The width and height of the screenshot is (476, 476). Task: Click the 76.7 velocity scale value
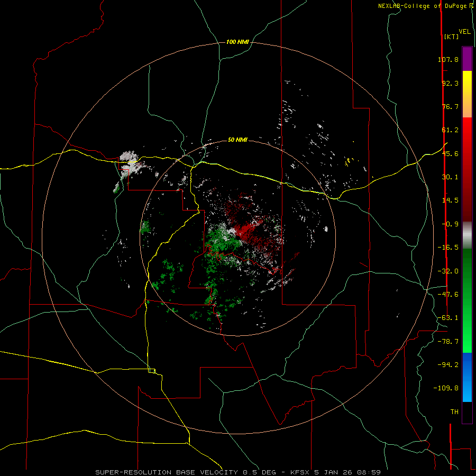click(450, 106)
